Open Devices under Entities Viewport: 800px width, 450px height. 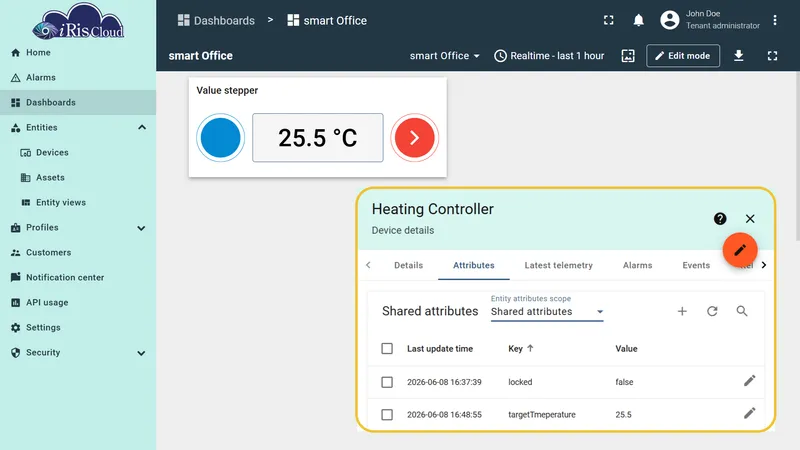tap(78, 153)
